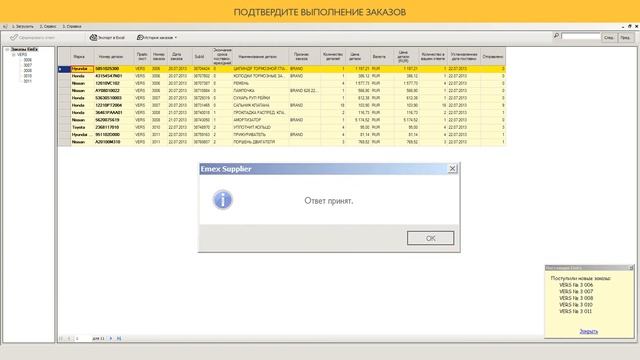Select order 3010 in the tree
Screen dimensions: 640x360
(x=27, y=76)
